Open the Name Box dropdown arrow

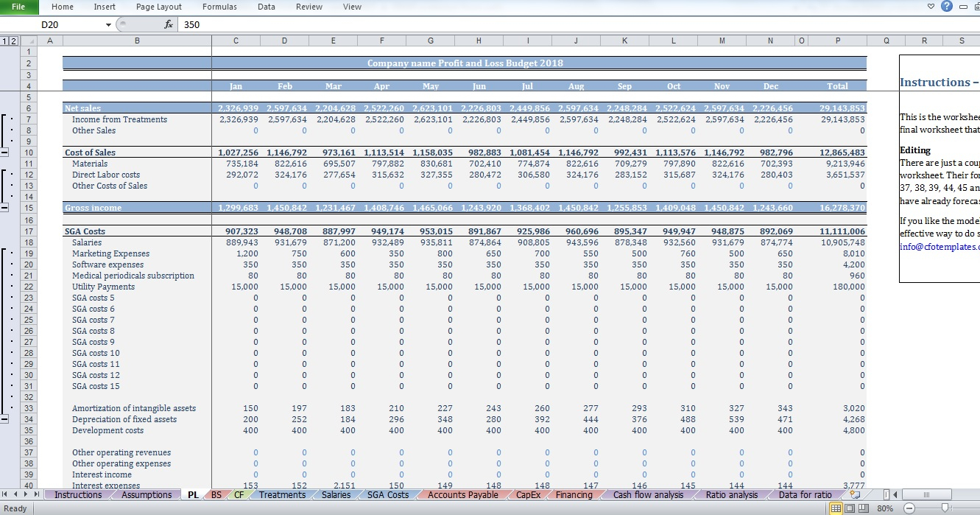click(x=109, y=24)
